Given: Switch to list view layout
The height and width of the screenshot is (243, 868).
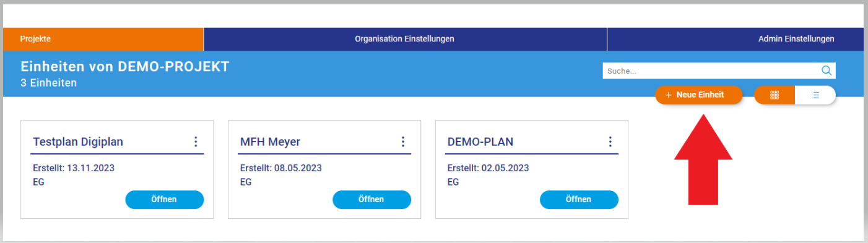Looking at the screenshot, I should 815,95.
